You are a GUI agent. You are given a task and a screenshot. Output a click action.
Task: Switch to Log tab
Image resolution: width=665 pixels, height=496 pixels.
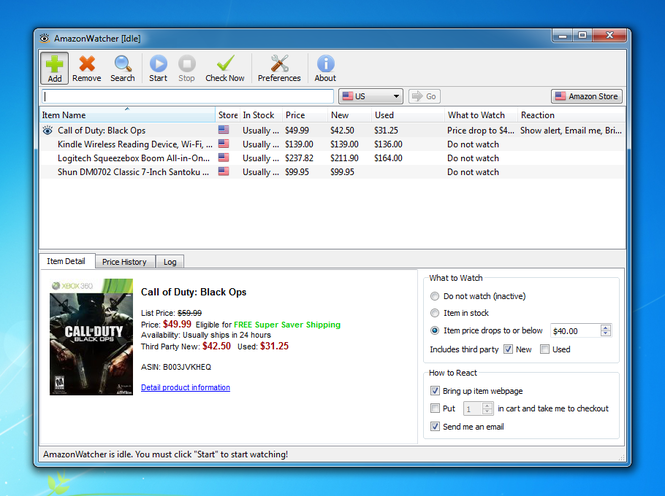170,262
